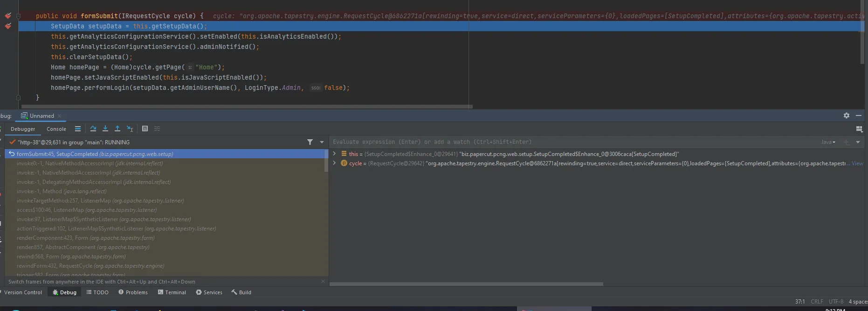Click the http-38 RUNNING thread label

pos(74,142)
